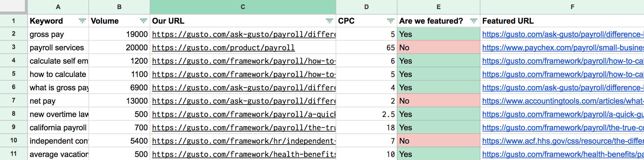
Task: Select the 'how to calculate' keyword cell
Action: pyautogui.click(x=58, y=74)
